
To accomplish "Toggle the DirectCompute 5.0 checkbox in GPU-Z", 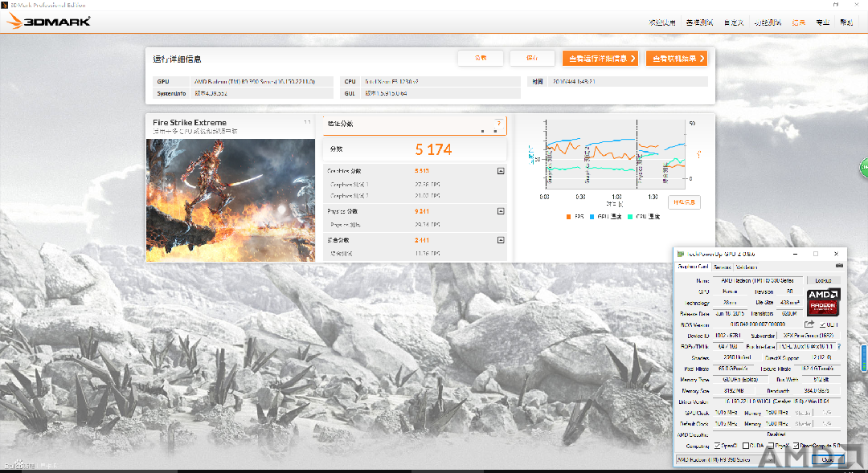I will coord(796,446).
